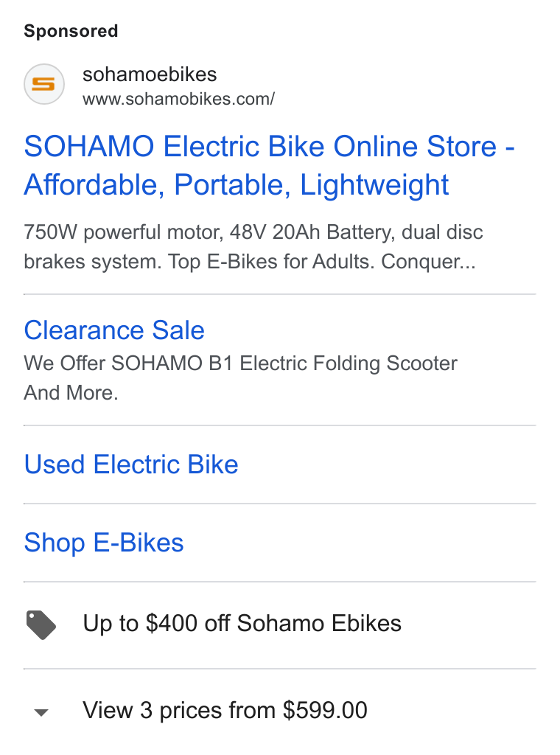Click the price tag promotion icon
This screenshot has height=755, width=560.
coord(41,624)
